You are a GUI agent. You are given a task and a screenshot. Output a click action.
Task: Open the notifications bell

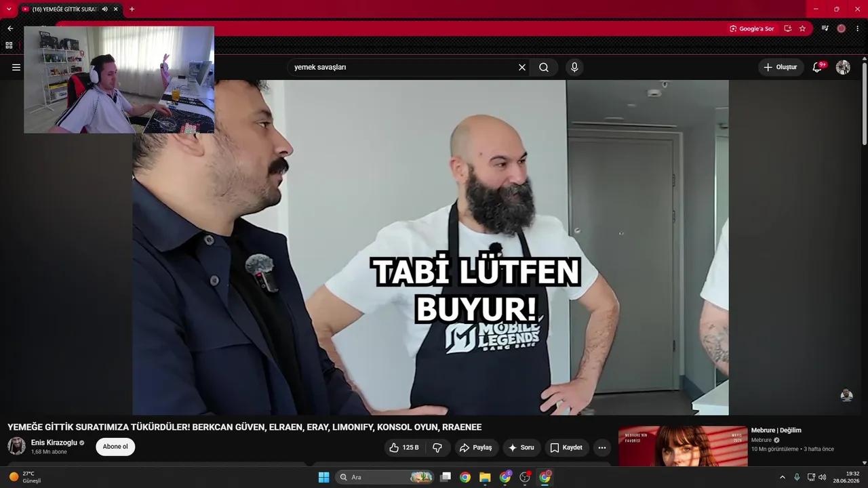(817, 67)
